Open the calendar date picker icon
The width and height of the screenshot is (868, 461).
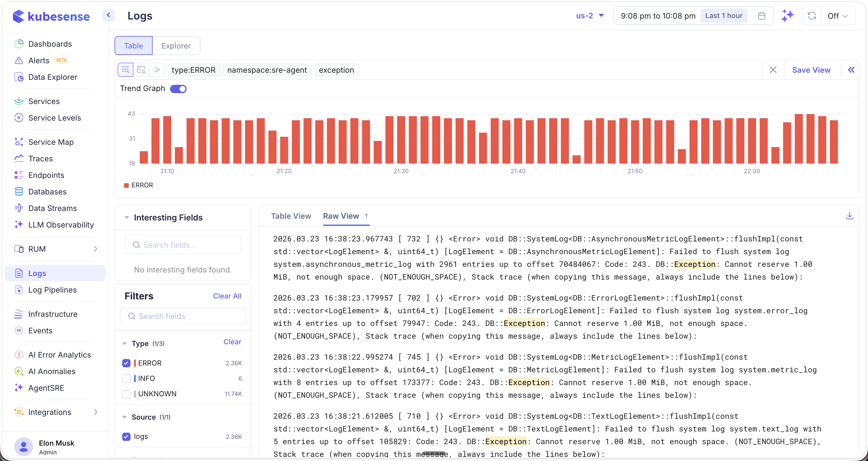[x=761, y=15]
